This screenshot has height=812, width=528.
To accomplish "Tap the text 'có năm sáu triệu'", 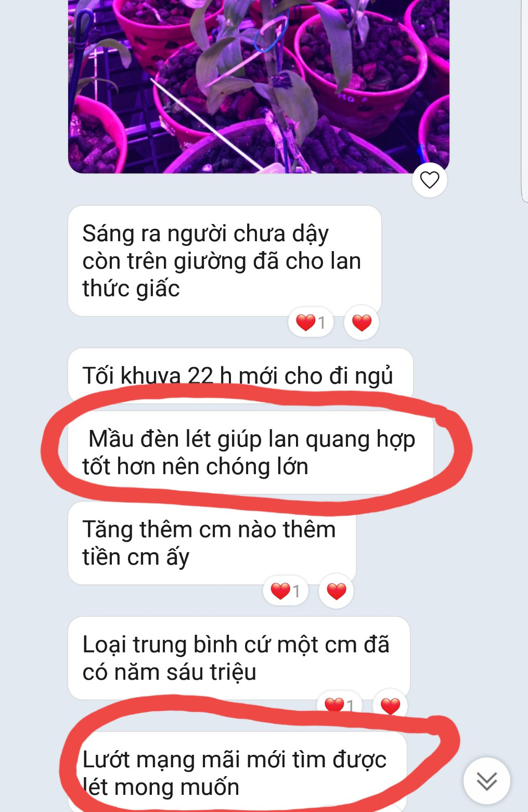I will 170,672.
